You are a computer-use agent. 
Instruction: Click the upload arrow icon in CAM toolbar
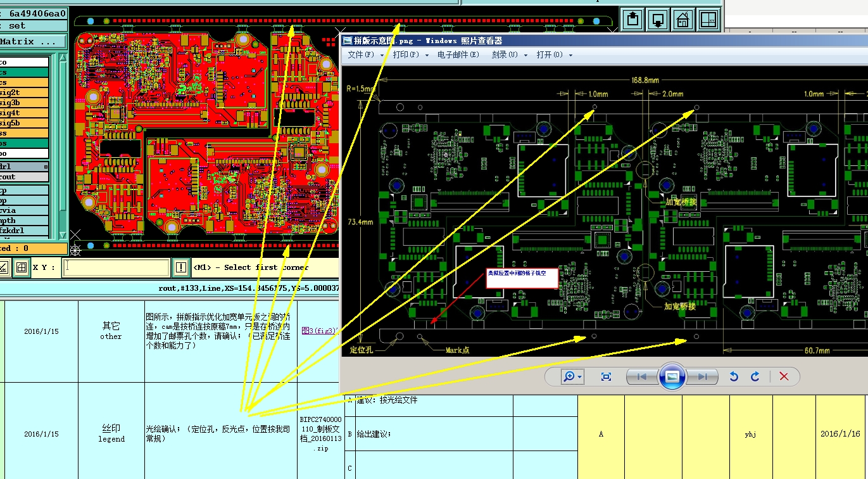(632, 19)
